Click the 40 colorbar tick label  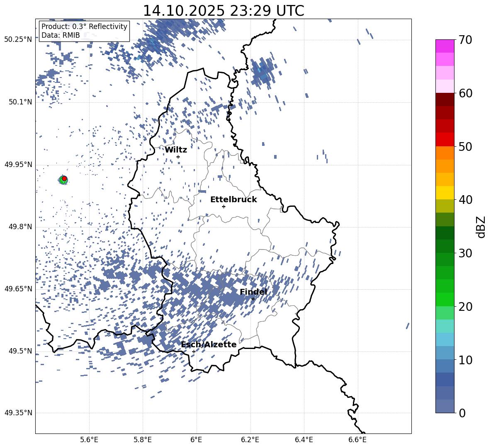(x=465, y=200)
